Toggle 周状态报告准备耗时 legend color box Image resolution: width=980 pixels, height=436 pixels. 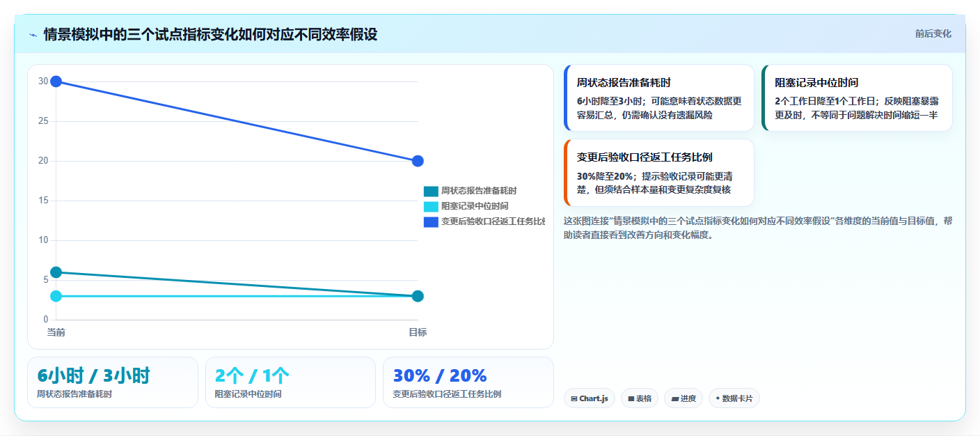click(x=431, y=191)
